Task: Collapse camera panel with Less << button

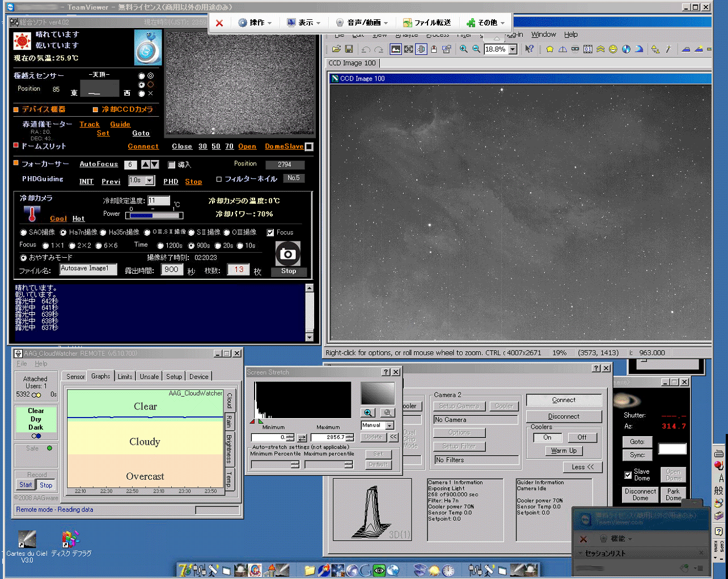Action: coord(582,467)
